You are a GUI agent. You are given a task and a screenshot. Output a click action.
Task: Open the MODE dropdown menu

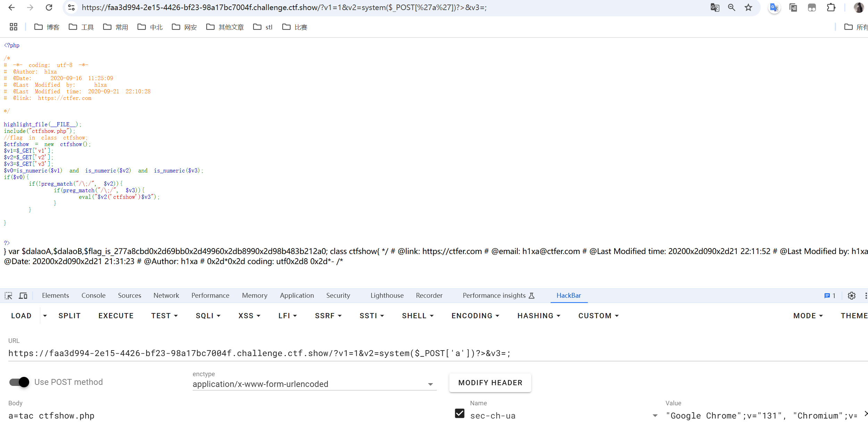(808, 316)
